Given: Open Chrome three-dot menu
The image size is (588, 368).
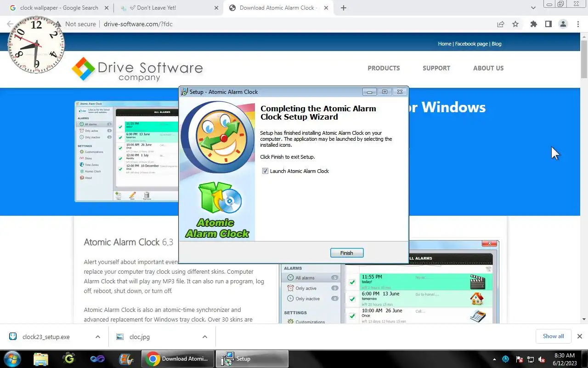Looking at the screenshot, I should coord(578,24).
